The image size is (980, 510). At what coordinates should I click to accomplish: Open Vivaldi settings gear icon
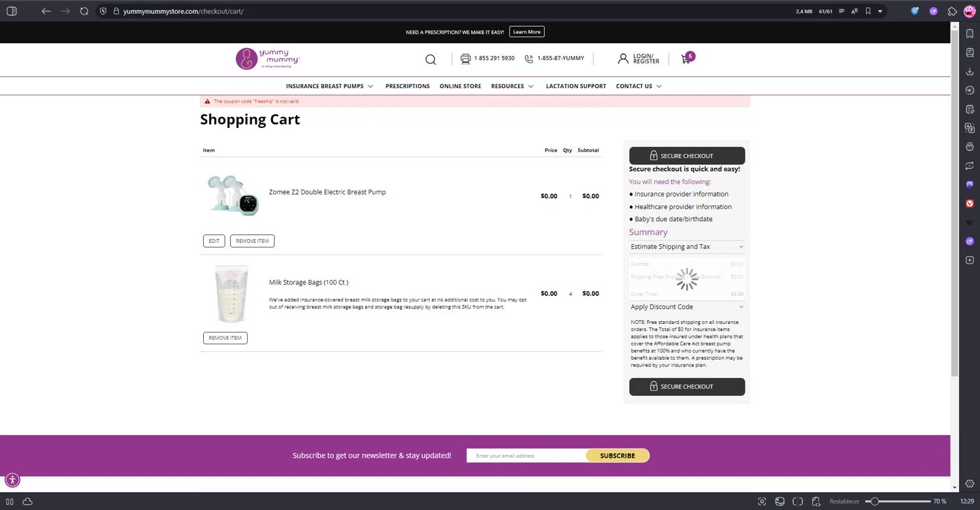(x=970, y=484)
